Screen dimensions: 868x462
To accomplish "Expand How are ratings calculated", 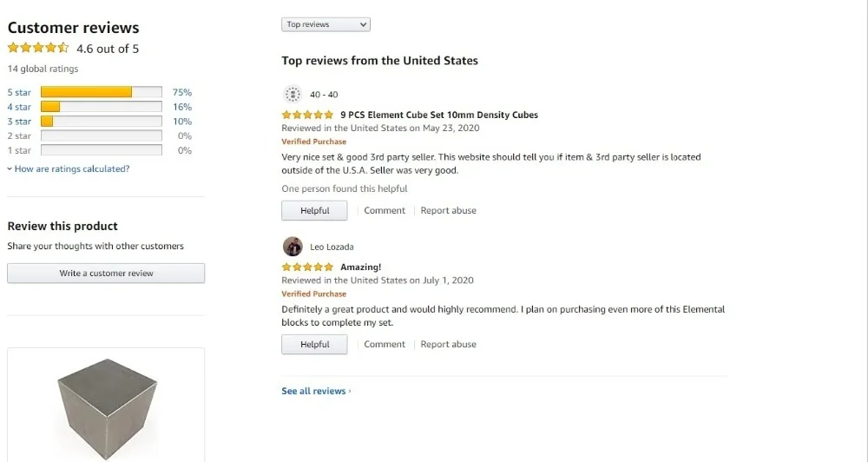I will (x=71, y=169).
